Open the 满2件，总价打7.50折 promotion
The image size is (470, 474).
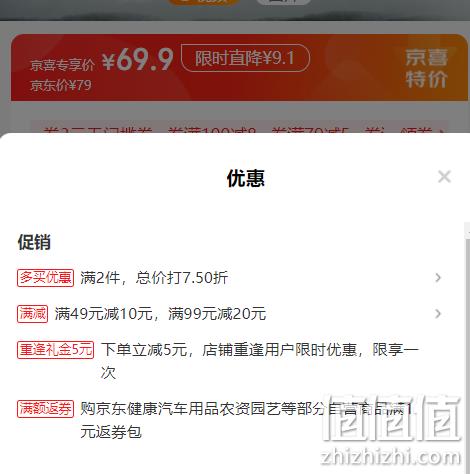point(154,278)
